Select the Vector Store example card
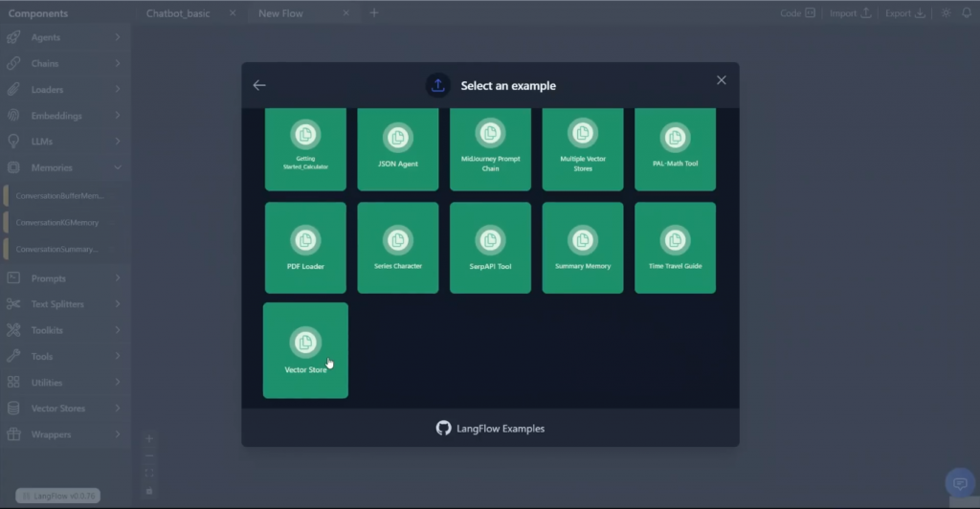 (x=305, y=350)
